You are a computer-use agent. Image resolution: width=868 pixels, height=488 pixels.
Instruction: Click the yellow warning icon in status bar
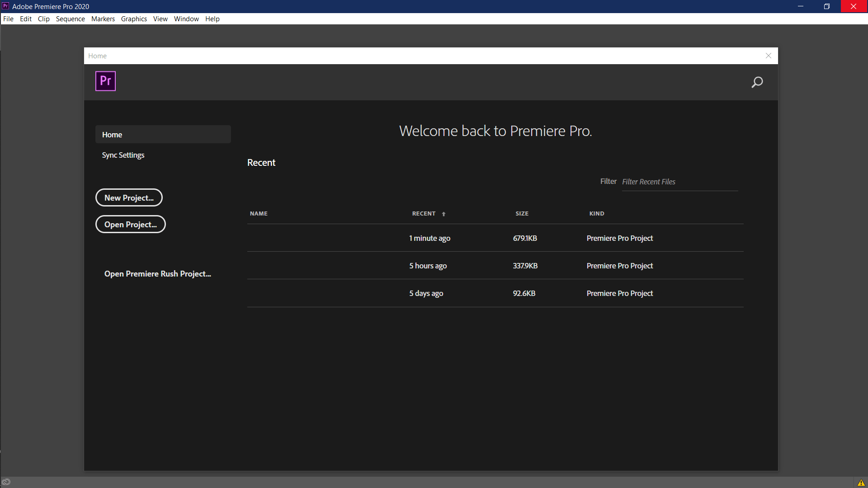(861, 483)
